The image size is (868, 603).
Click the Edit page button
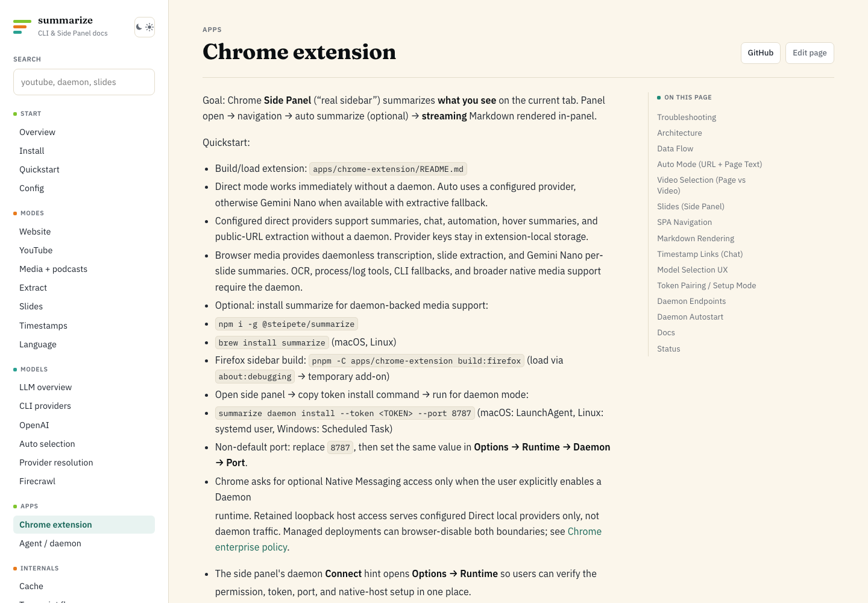tap(810, 53)
